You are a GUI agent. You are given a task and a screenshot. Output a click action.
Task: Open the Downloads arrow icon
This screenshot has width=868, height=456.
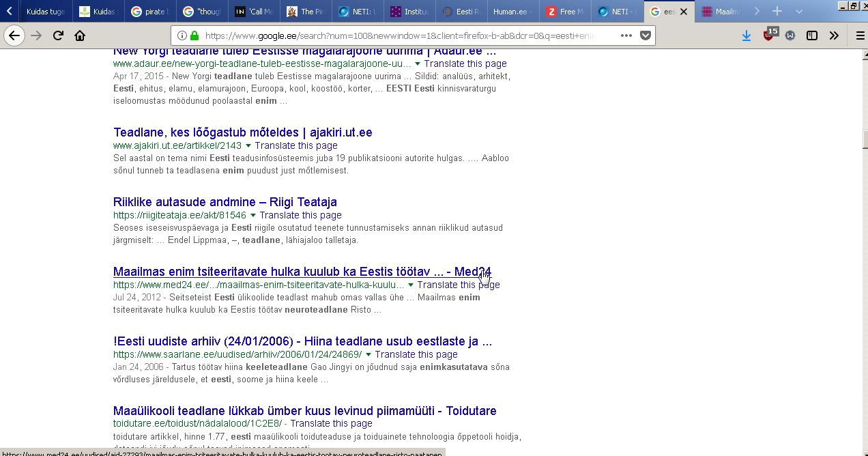pos(747,35)
